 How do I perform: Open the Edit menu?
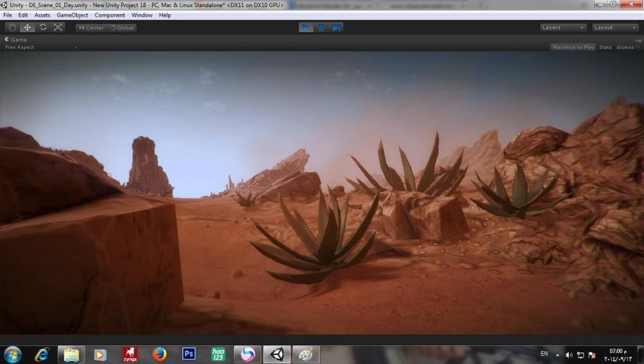[23, 15]
